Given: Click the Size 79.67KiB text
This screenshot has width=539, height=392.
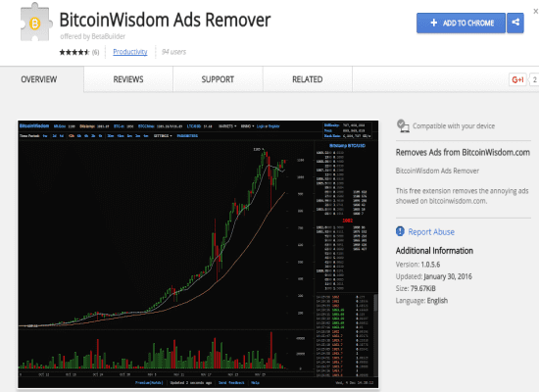Looking at the screenshot, I should (x=416, y=288).
